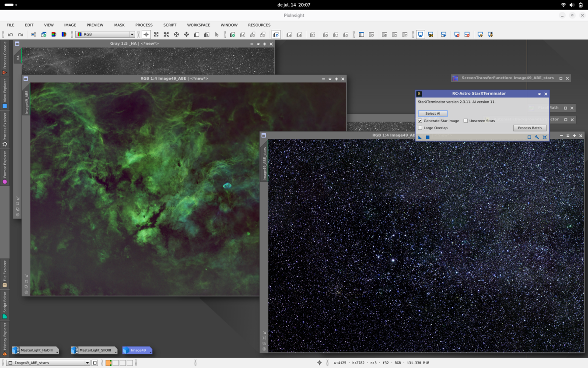
Task: Open the SCRIPT menu
Action: coord(170,25)
